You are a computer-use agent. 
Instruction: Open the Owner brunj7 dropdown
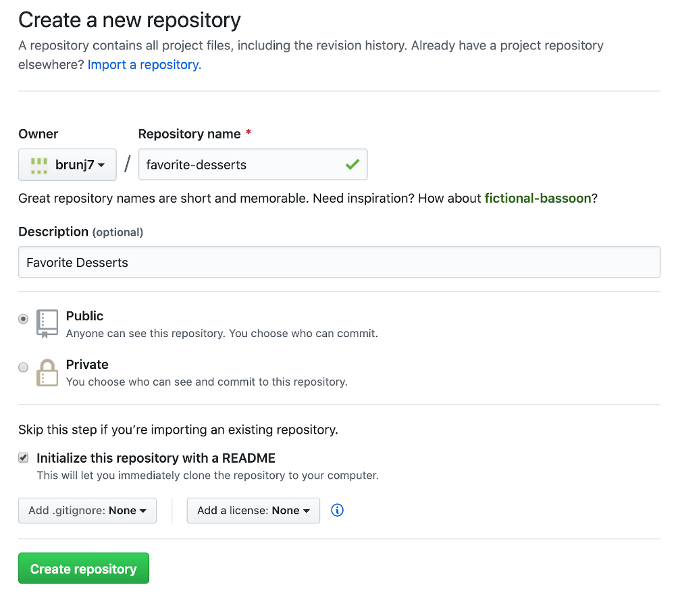click(x=68, y=165)
